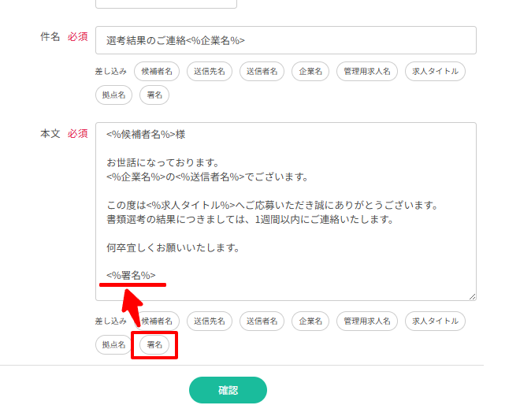
Task: Click the 件名 subject input field
Action: [285, 40]
